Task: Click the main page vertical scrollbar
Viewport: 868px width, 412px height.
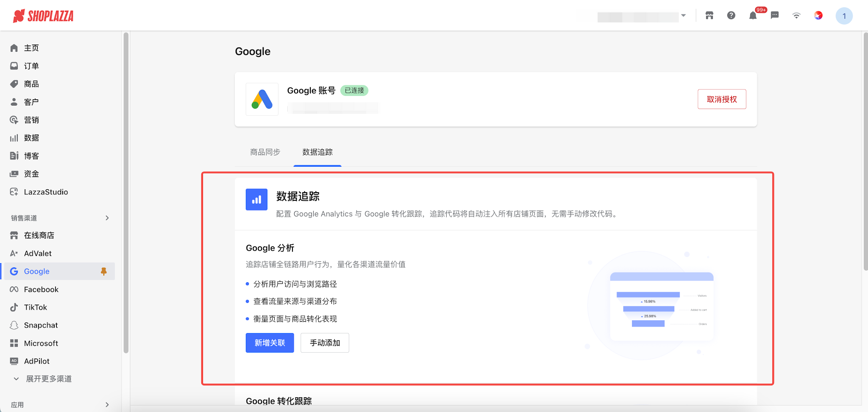Action: (x=865, y=151)
